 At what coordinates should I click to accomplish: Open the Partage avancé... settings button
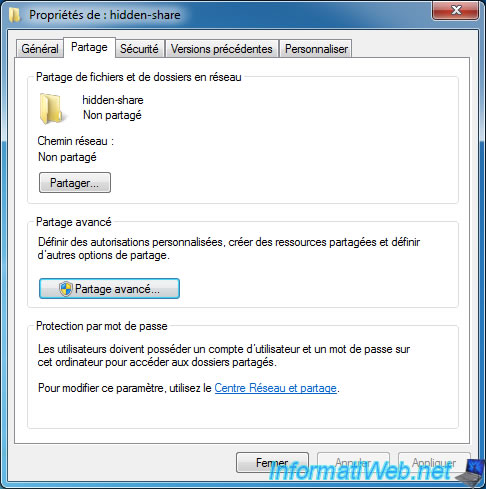click(x=109, y=289)
